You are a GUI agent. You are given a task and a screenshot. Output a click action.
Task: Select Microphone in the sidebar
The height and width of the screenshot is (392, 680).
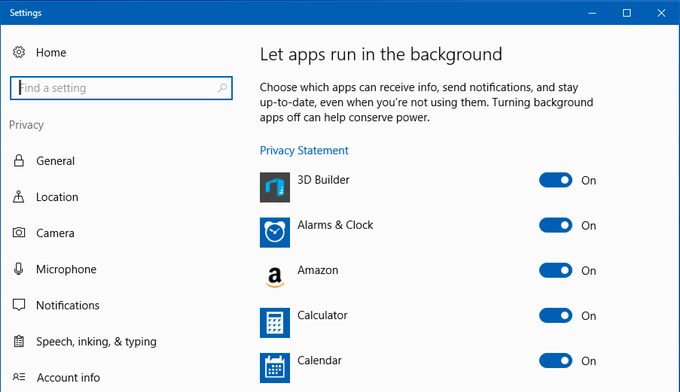(66, 269)
